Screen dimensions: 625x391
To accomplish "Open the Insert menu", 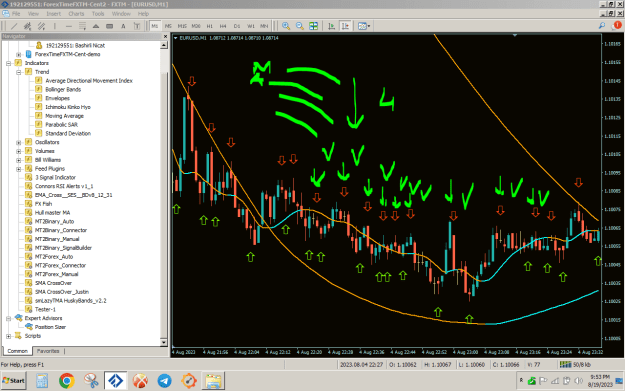I will coord(53,14).
